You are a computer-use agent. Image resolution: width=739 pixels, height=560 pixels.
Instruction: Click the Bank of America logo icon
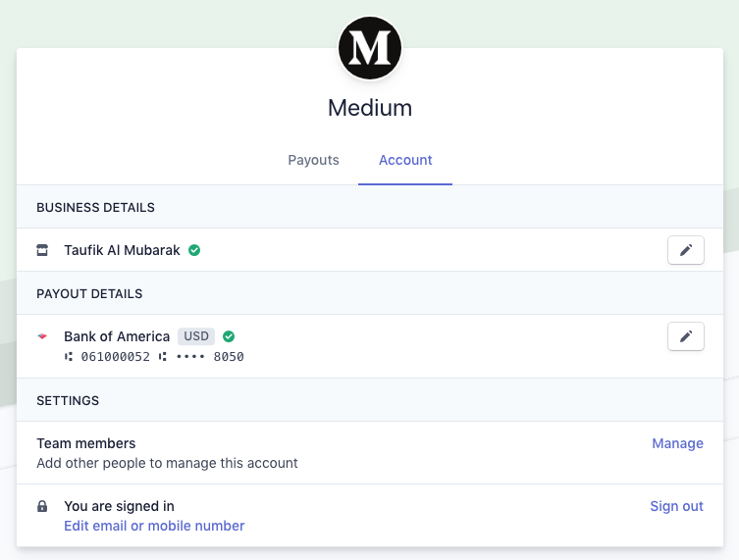coord(42,336)
